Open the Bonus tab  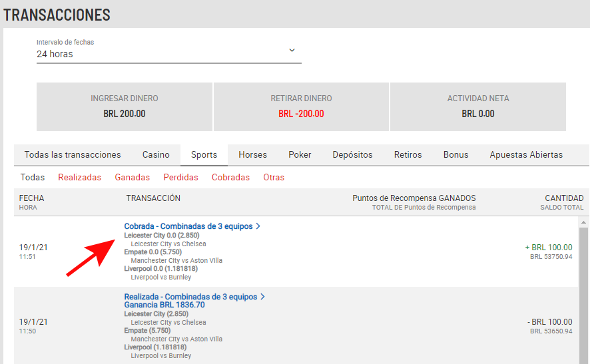455,154
